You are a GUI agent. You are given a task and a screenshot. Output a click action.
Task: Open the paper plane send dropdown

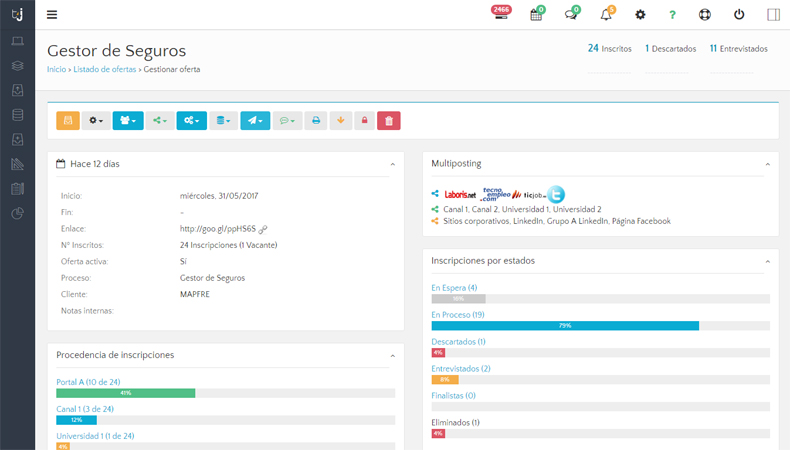[255, 120]
